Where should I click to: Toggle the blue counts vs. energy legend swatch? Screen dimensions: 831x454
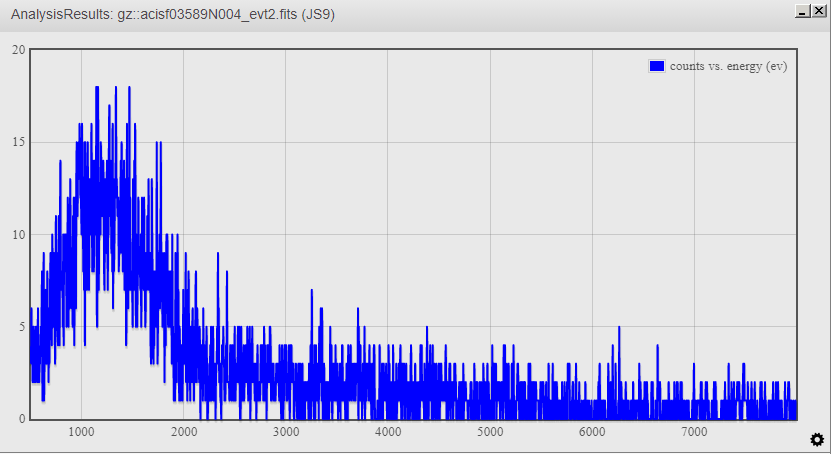tap(657, 66)
